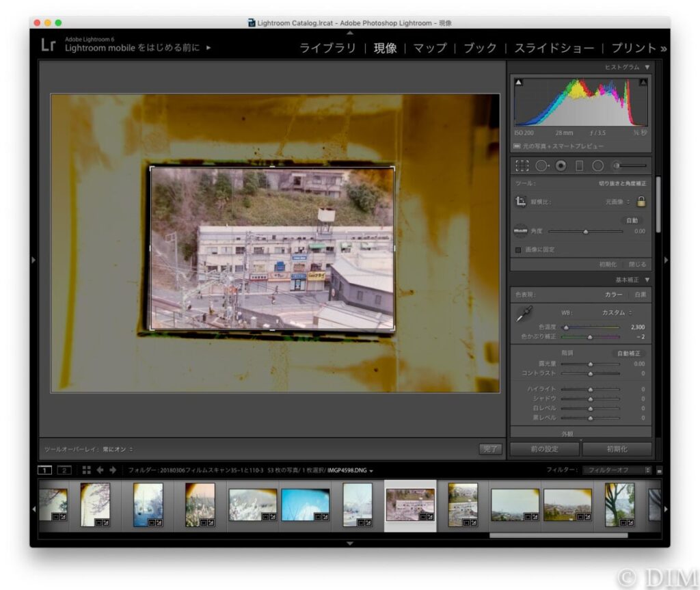
Task: Select the Radial Filter tool
Action: click(x=597, y=165)
